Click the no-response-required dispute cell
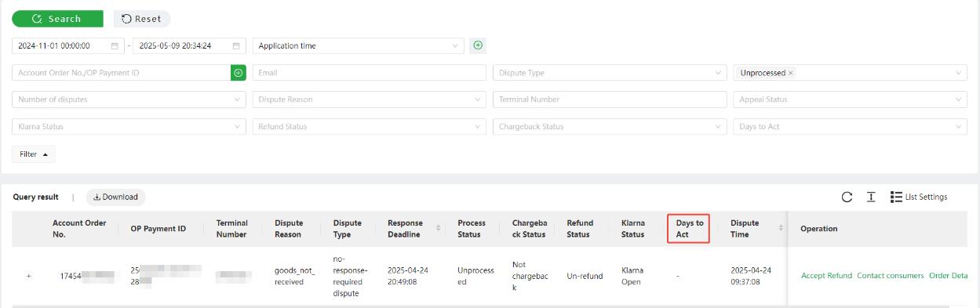The width and height of the screenshot is (980, 308). point(349,275)
